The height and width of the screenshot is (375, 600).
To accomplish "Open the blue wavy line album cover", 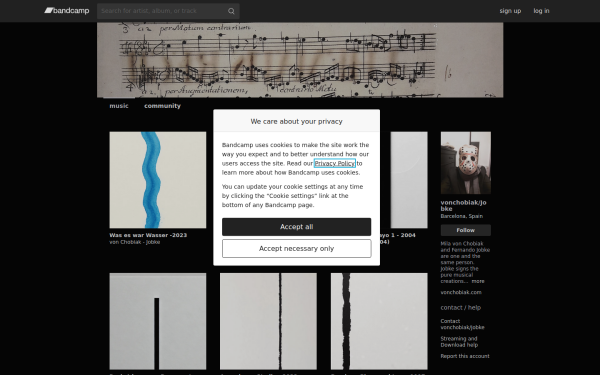I will 158,180.
